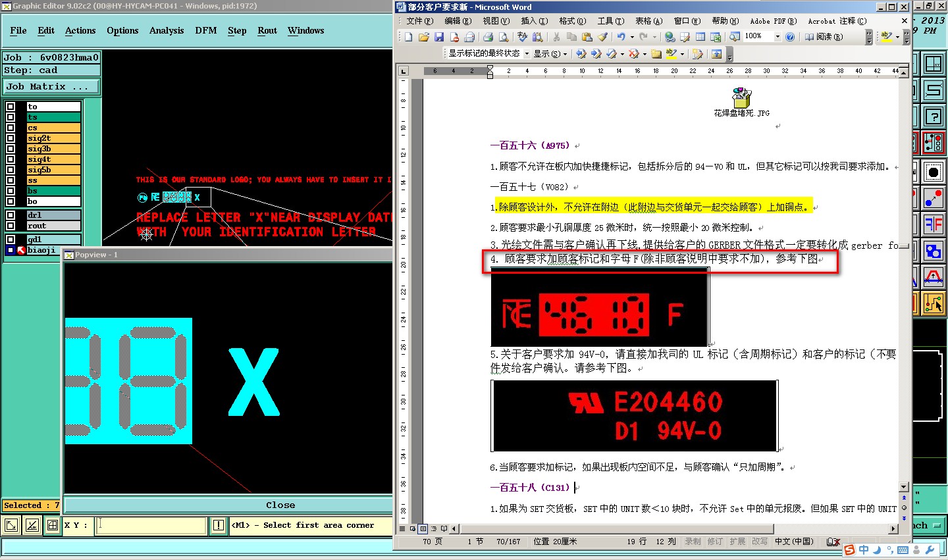The image size is (948, 560).
Task: Toggle visibility box of layer 'to'
Action: [11, 107]
